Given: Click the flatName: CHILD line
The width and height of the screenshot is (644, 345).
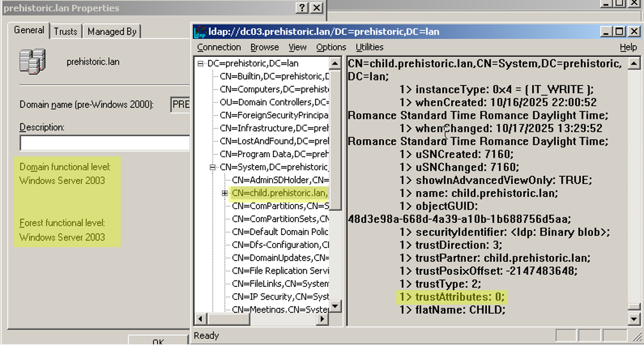Looking at the screenshot, I should click(x=452, y=310).
